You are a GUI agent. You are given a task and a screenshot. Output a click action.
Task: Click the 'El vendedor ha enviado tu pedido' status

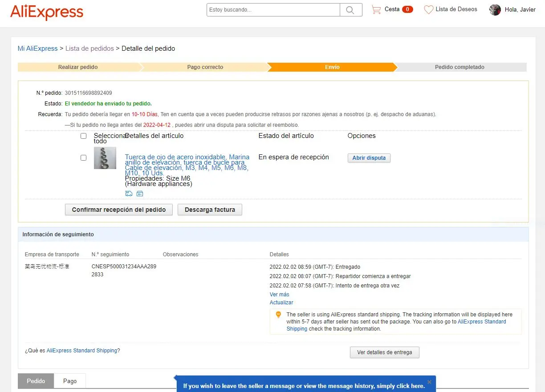pos(108,104)
